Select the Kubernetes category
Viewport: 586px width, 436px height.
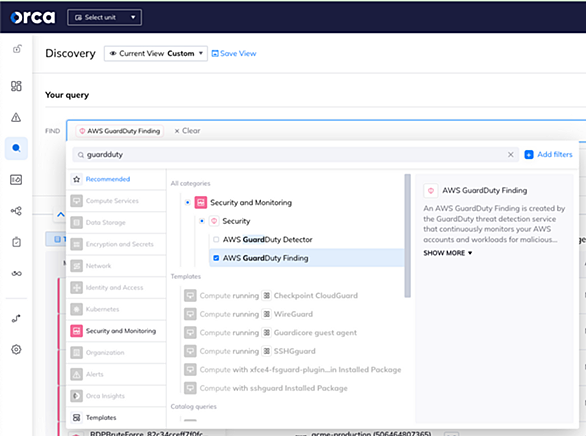click(x=116, y=309)
